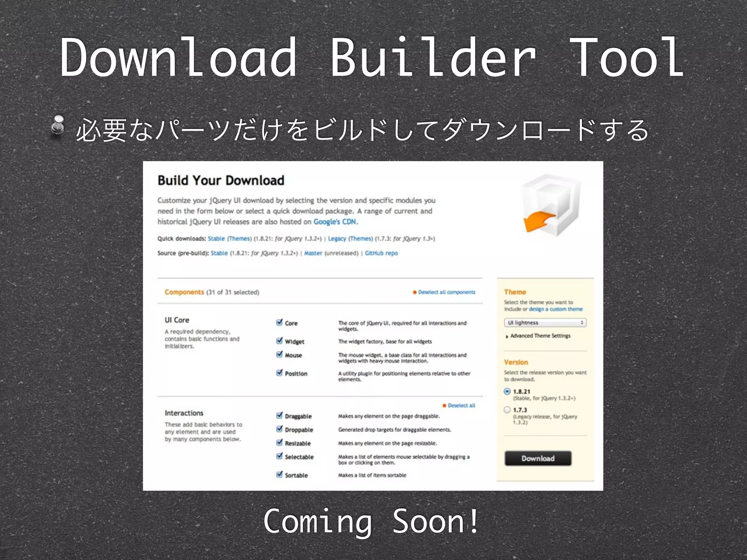Click the '31 of 31 selected' count text
Screen dimensions: 747x560
[x=233, y=292]
